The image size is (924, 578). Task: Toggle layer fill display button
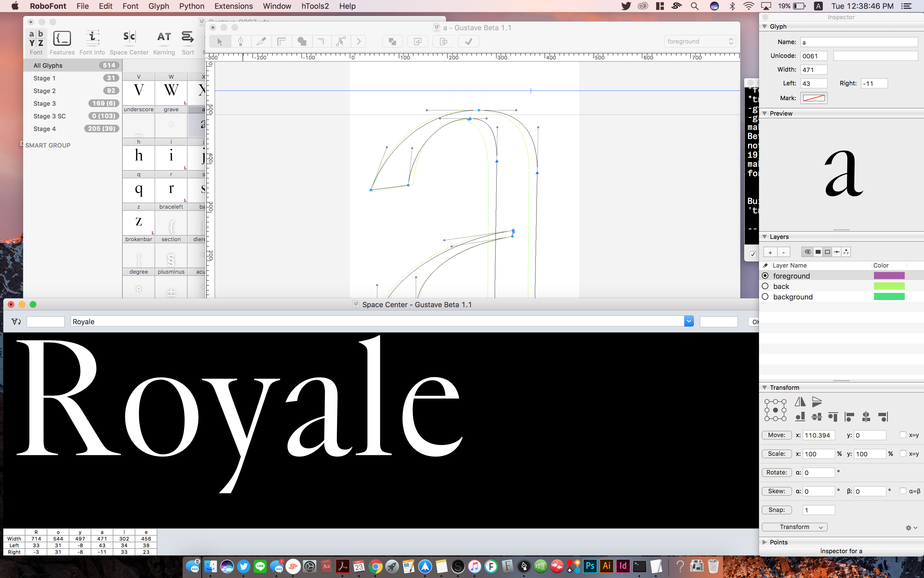point(818,252)
